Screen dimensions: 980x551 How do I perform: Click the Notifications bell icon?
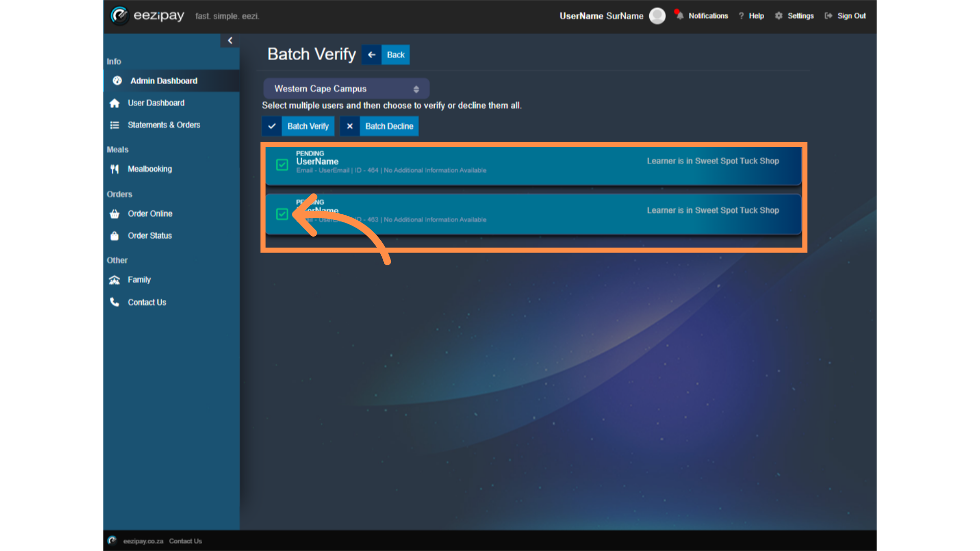click(679, 15)
